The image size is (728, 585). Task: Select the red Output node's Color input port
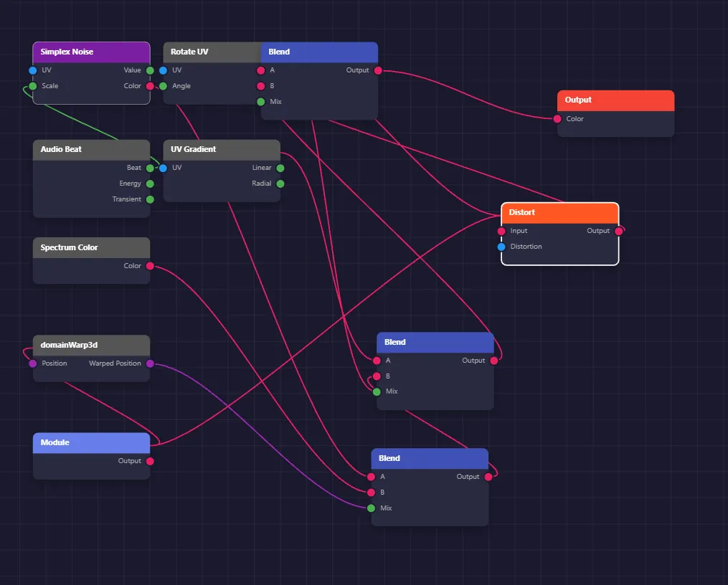(x=557, y=119)
